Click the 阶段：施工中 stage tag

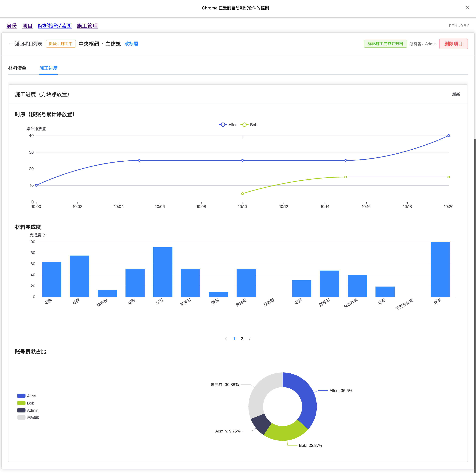(x=61, y=44)
